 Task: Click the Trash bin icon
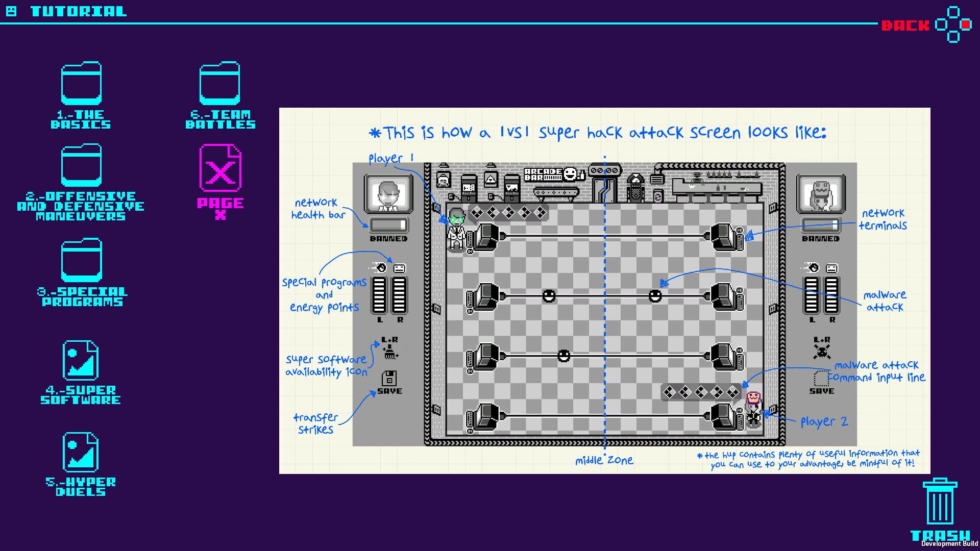tap(940, 502)
